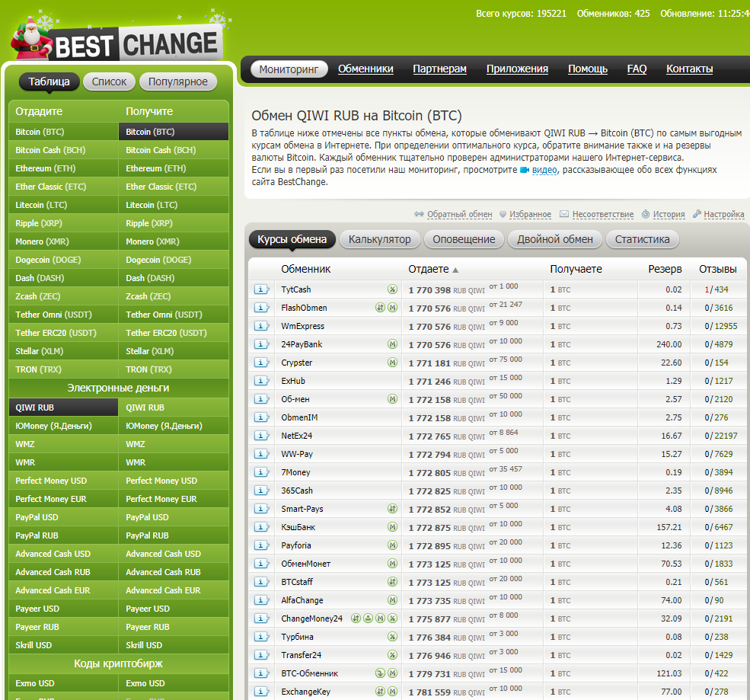The width and height of the screenshot is (750, 700).
Task: Click the wrench icon for Настройка
Action: point(697,214)
